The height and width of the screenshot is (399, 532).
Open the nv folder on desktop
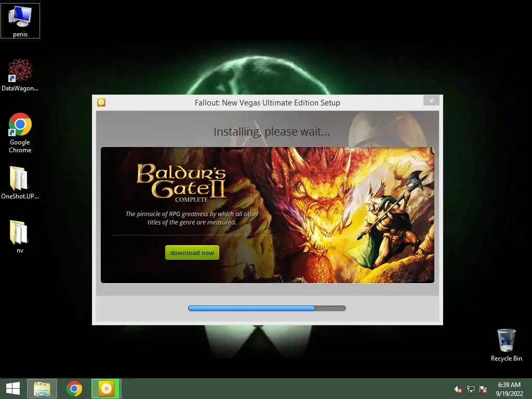pos(20,236)
